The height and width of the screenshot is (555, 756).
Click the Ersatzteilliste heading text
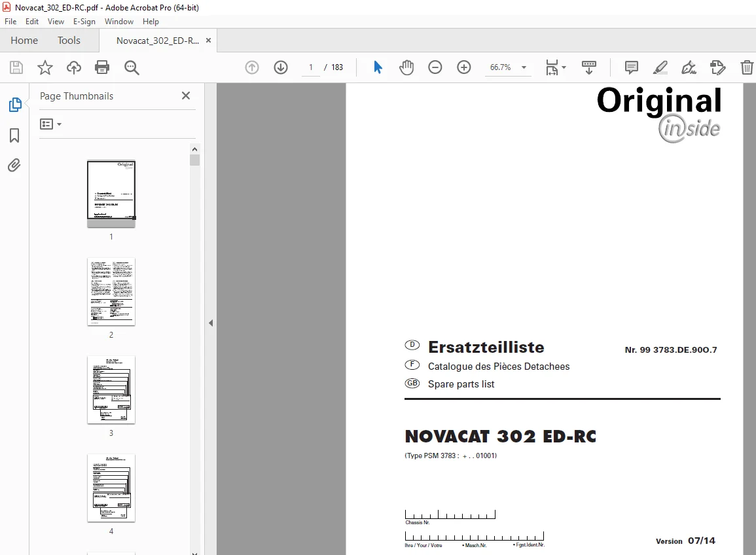[x=486, y=347]
